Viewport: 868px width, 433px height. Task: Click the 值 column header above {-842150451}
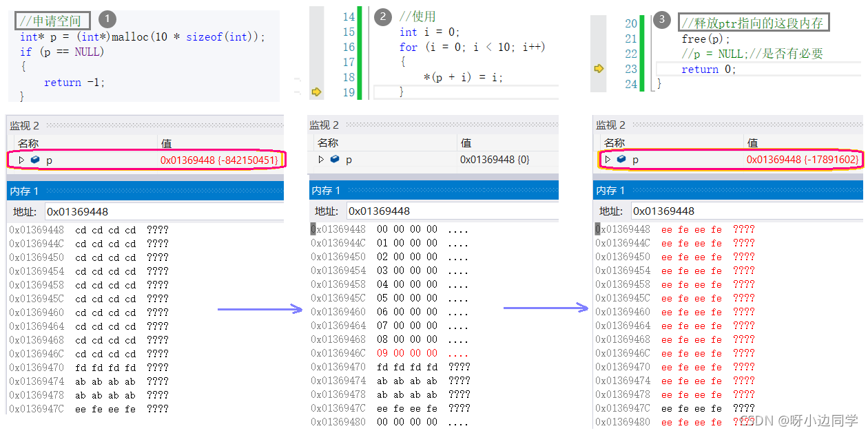tap(166, 143)
